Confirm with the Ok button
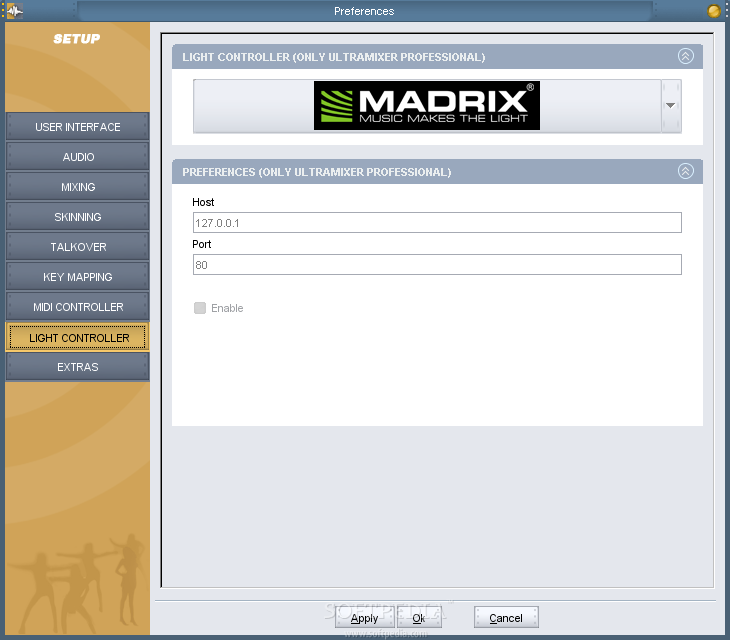 click(419, 618)
